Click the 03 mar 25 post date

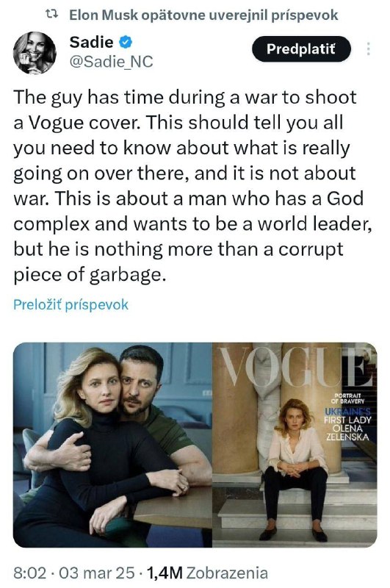point(97,573)
